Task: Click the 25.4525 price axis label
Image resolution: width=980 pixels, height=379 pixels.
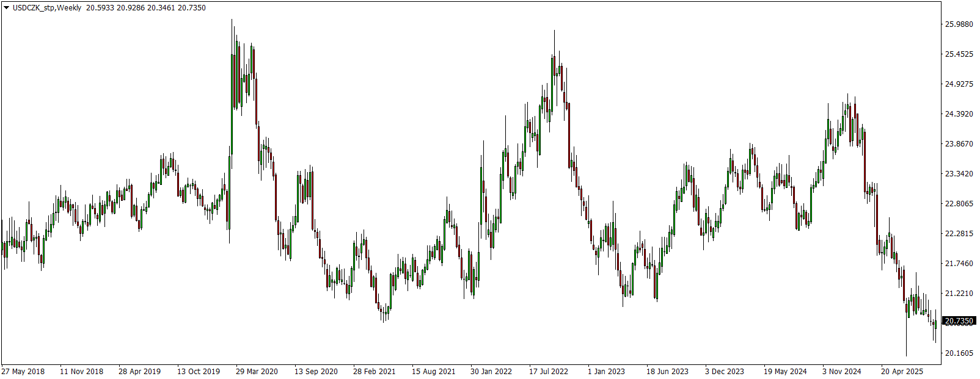Action: (959, 54)
